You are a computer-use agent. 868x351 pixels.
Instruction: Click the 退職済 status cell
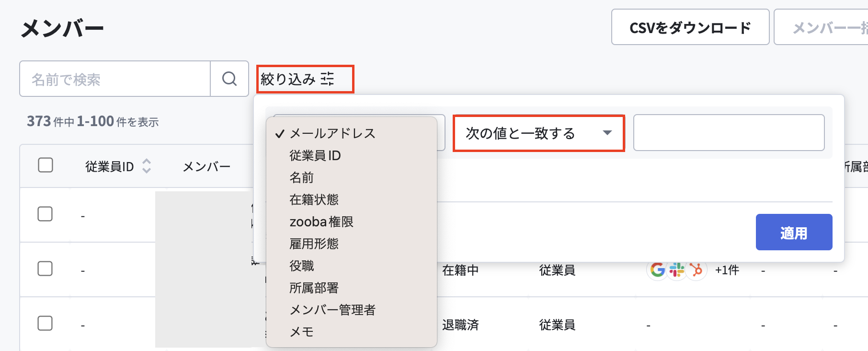click(x=460, y=325)
